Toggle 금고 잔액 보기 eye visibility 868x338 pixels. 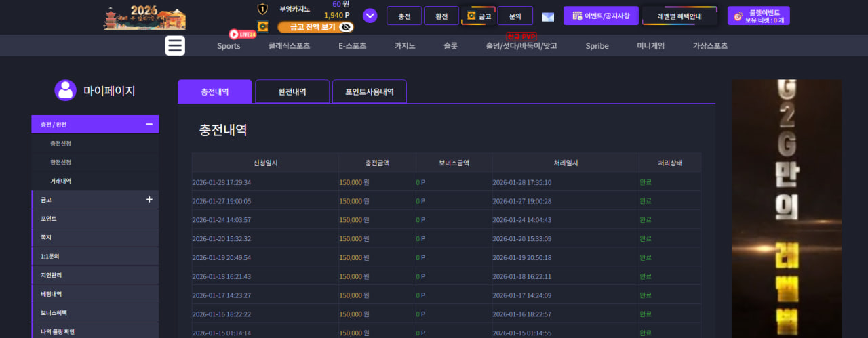(346, 27)
